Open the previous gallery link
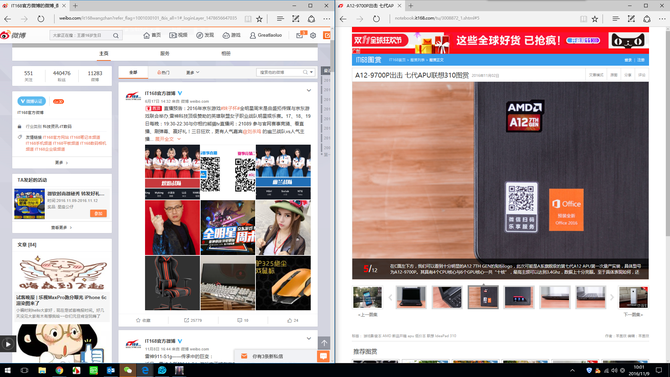The image size is (670, 377). (367, 315)
